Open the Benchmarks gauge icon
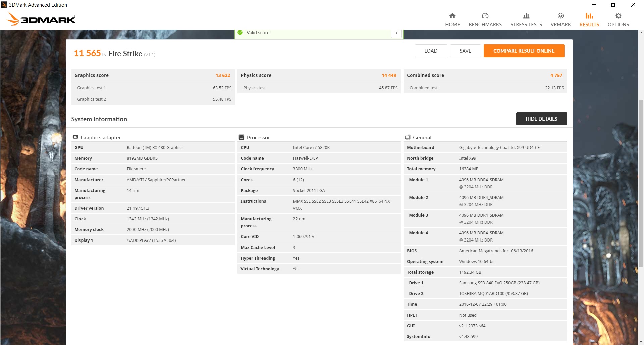This screenshot has height=345, width=644. [x=485, y=16]
